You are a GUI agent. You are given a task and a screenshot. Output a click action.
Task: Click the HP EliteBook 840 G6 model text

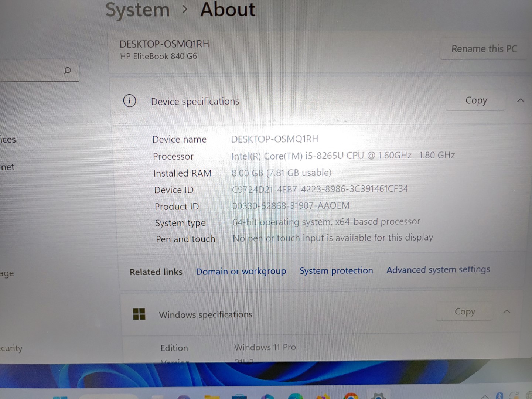[158, 56]
